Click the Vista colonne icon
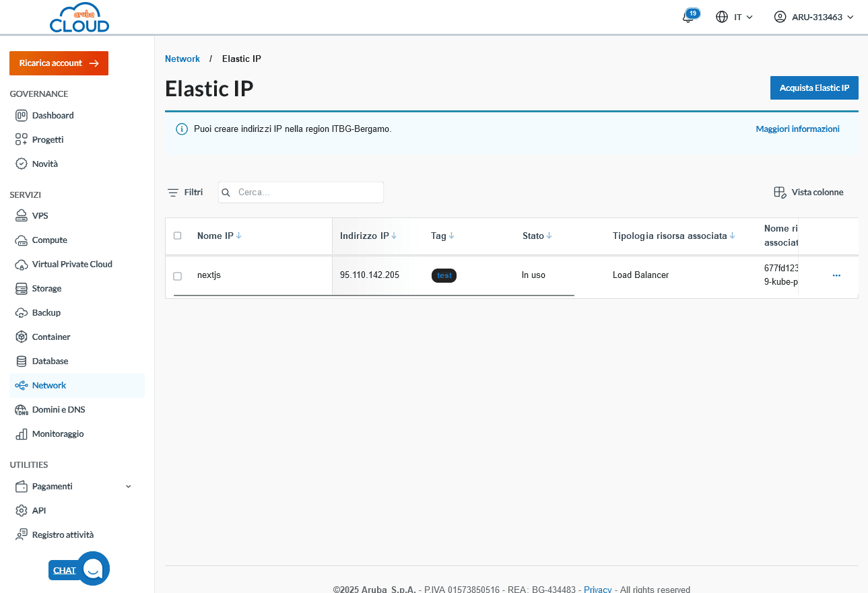This screenshot has width=868, height=593. point(780,193)
